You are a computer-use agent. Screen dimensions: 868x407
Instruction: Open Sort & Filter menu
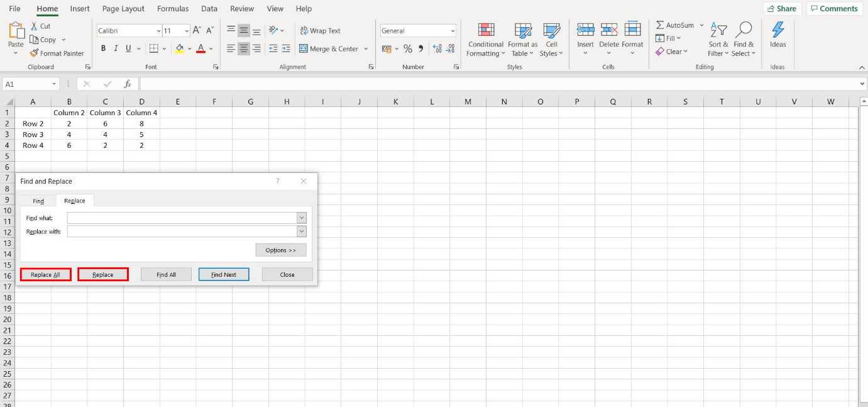[x=718, y=39]
